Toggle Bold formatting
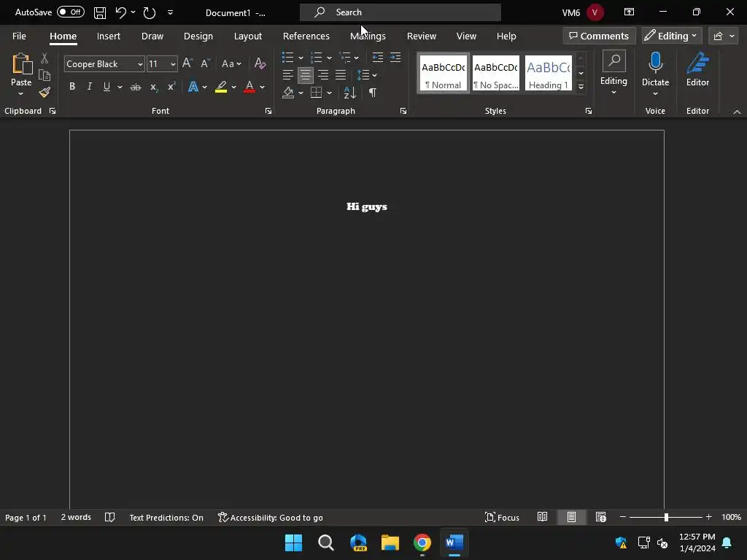 pyautogui.click(x=72, y=87)
